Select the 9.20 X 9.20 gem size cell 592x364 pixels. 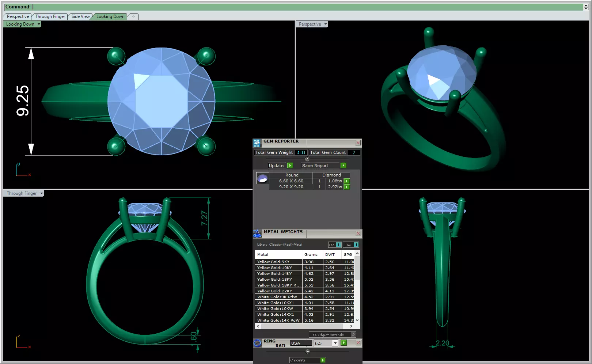point(291,187)
